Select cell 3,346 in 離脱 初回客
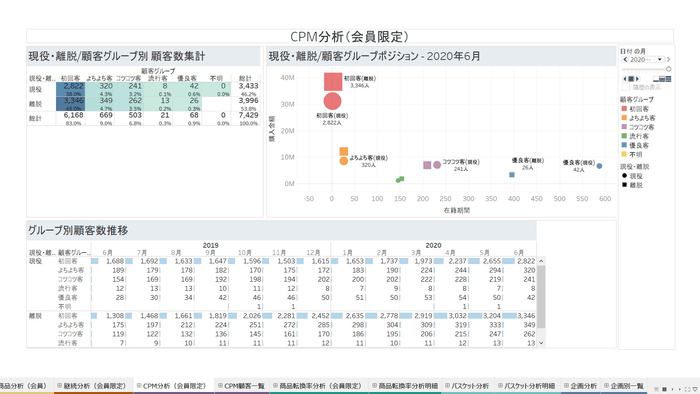Viewport: 700px width, 394px height. 71,104
